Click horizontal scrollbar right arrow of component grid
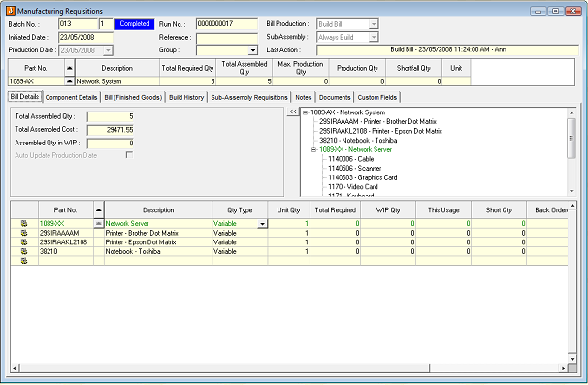This screenshot has height=385, width=588. [x=563, y=369]
